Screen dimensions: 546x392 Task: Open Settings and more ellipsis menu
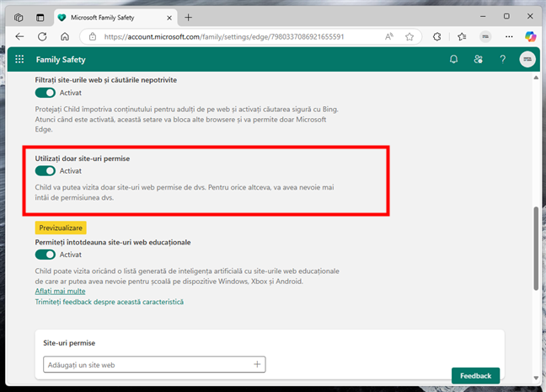[509, 36]
